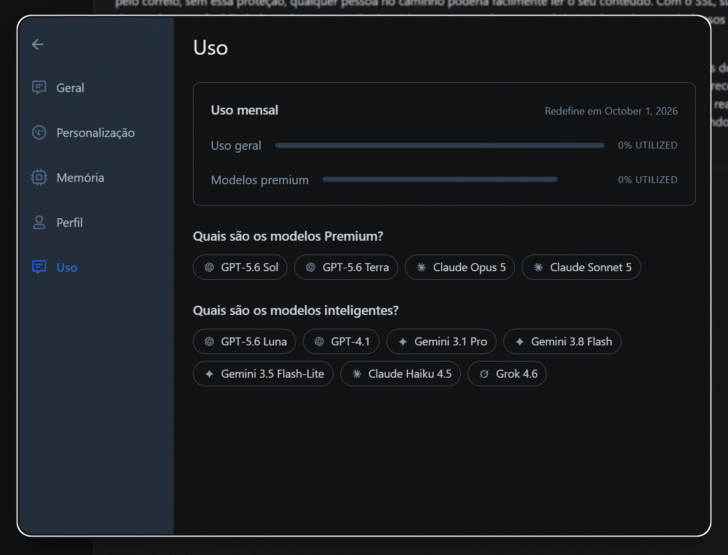728x555 pixels.
Task: Choose the Claude Opus 5 chip label
Action: click(469, 267)
